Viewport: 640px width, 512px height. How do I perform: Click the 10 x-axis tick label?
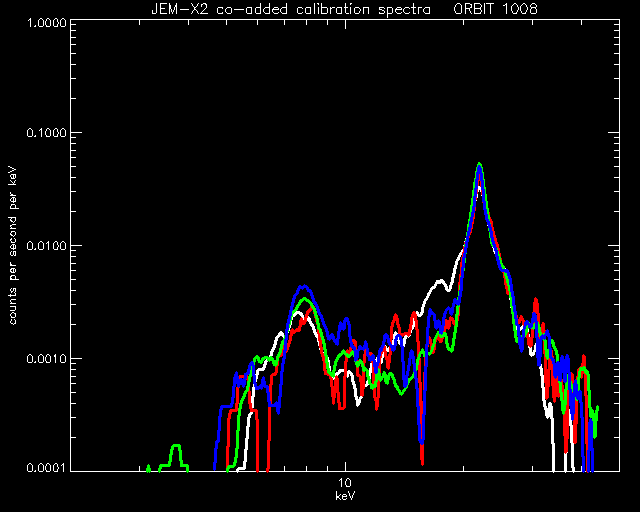[345, 483]
